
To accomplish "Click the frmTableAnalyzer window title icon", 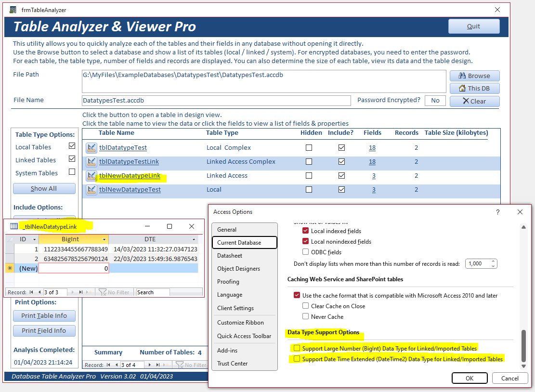I will (13, 10).
